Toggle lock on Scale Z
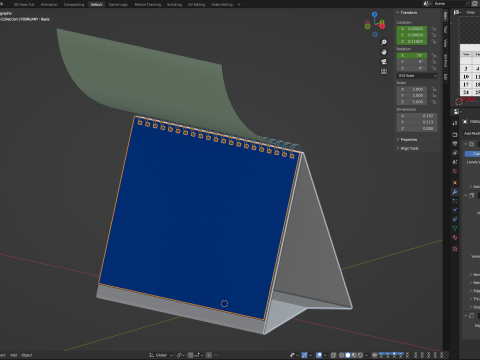The width and height of the screenshot is (480, 360). coord(434,102)
